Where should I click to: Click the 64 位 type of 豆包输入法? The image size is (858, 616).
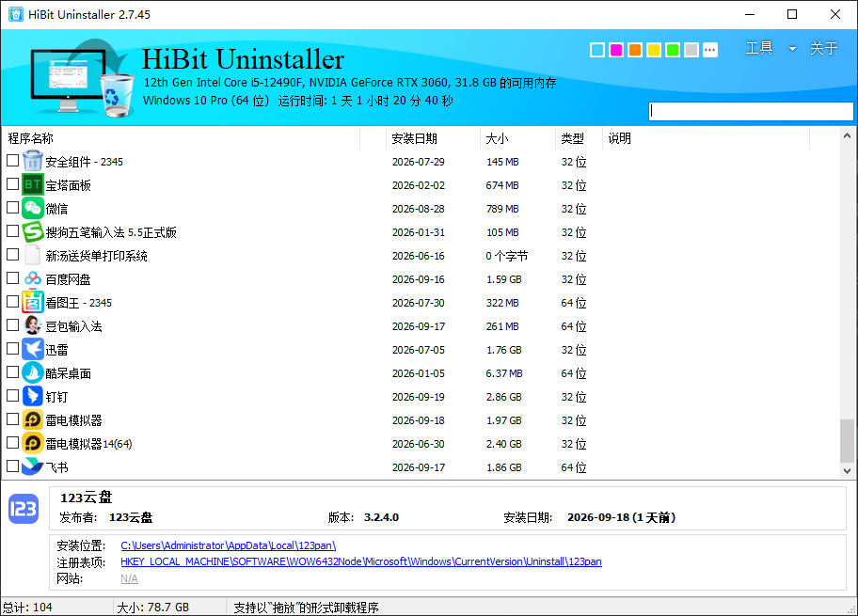(574, 326)
